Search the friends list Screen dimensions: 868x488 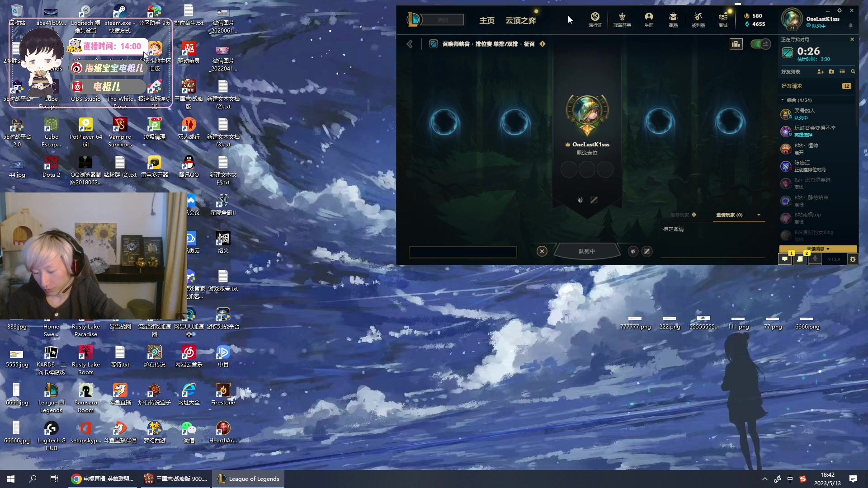pyautogui.click(x=853, y=71)
